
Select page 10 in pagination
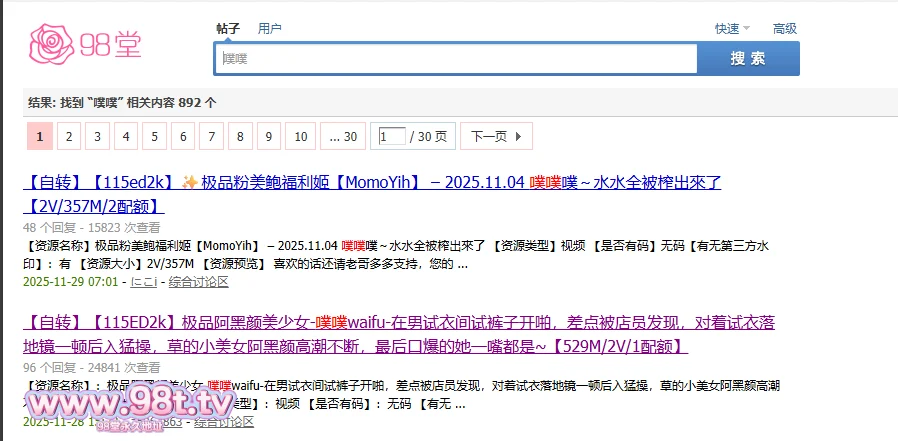click(x=300, y=136)
